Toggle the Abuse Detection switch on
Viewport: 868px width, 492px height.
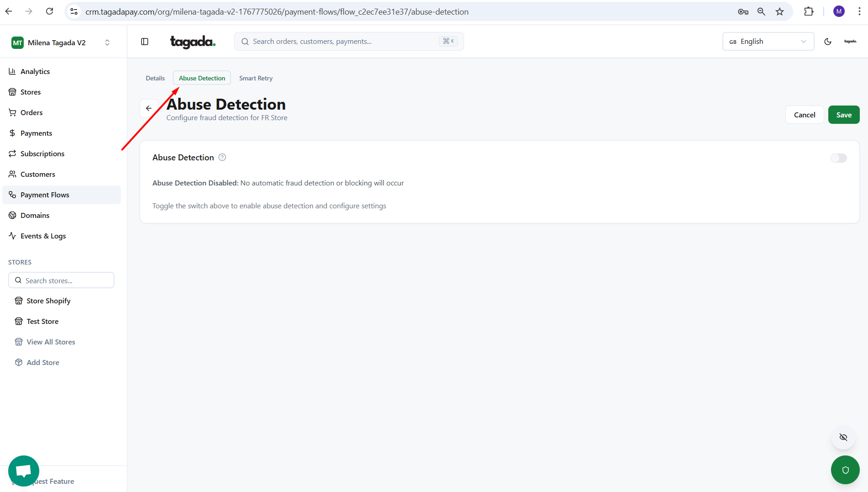(838, 158)
